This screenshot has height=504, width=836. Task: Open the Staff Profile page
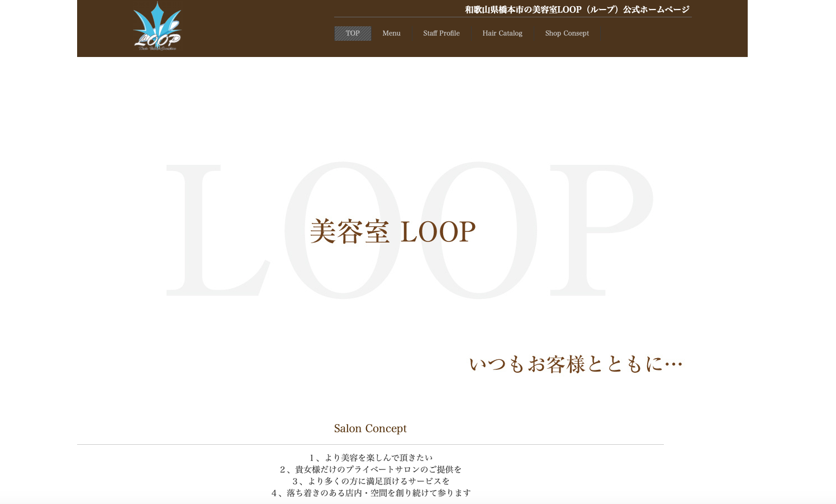441,34
